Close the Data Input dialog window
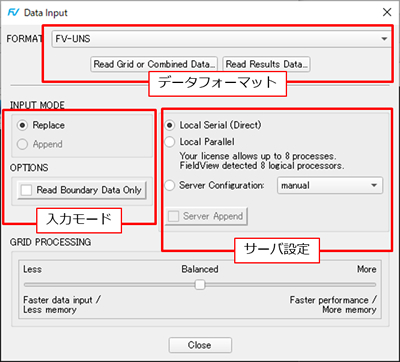The height and width of the screenshot is (362, 400). tap(387, 13)
